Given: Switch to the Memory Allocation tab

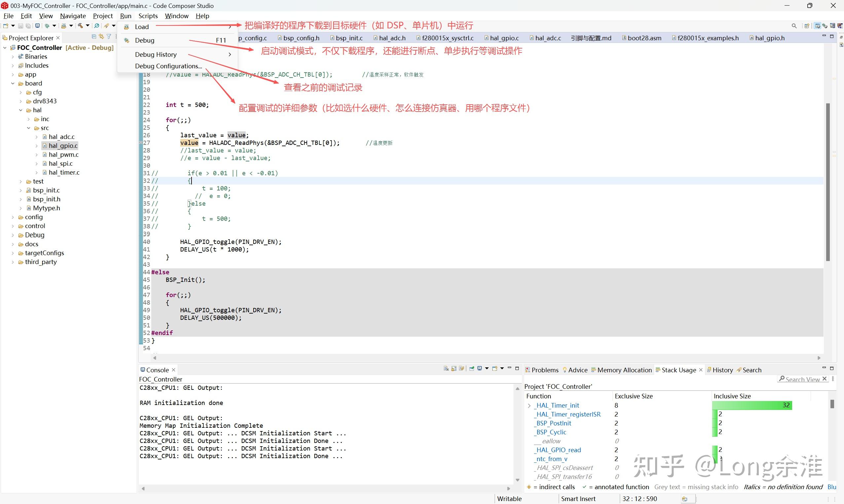Looking at the screenshot, I should click(621, 370).
